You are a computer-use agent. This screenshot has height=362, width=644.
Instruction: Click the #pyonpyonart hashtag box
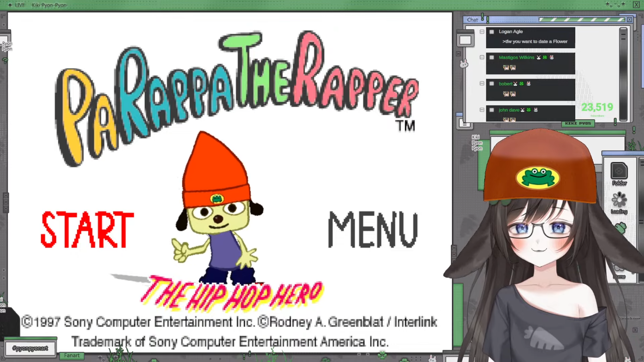pyautogui.click(x=30, y=348)
